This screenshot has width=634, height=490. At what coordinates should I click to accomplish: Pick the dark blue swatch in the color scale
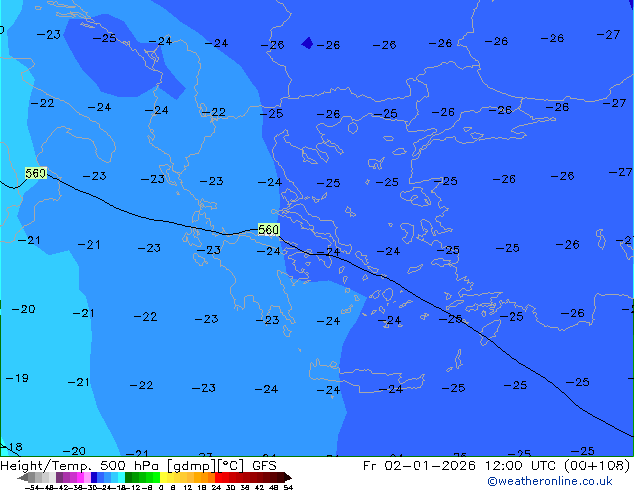click(94, 477)
